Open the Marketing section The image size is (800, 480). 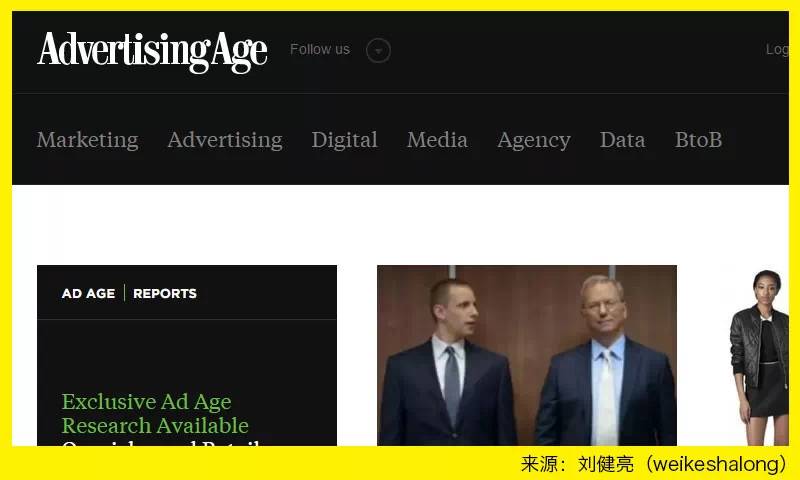(x=87, y=140)
